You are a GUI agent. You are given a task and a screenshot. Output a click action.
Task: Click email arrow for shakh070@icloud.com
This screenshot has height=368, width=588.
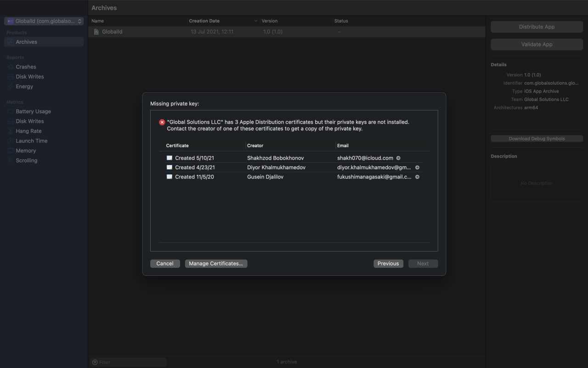(398, 158)
